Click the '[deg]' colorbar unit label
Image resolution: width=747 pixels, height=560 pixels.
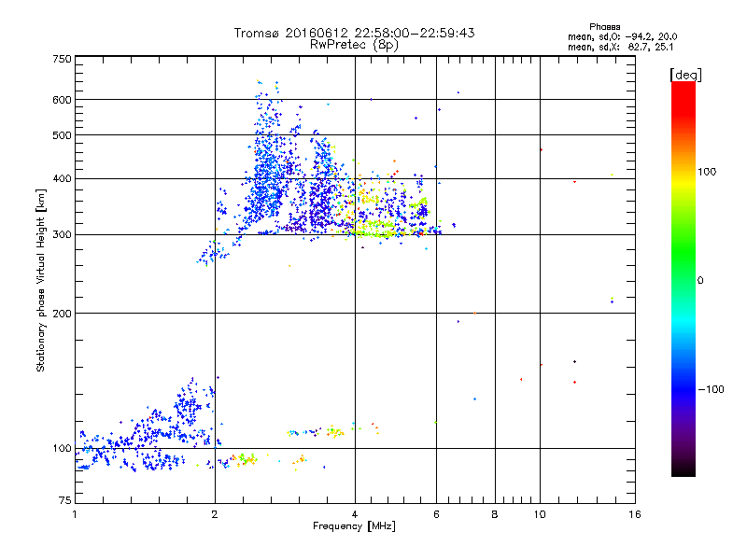(685, 75)
